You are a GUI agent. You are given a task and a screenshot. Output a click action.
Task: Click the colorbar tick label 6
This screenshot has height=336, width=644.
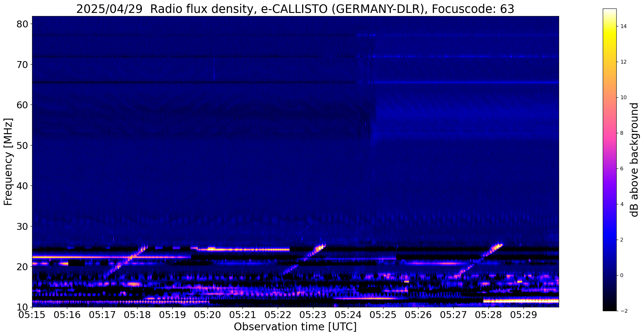(622, 168)
